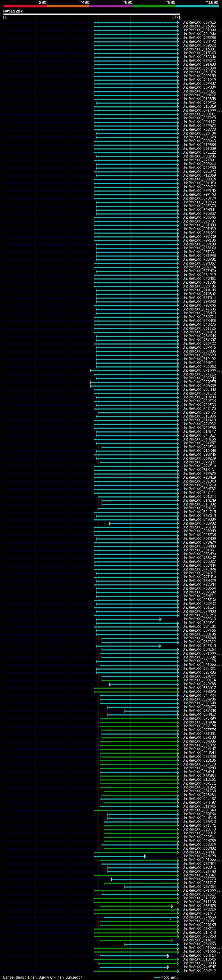Image resolution: width=222 pixels, height=980 pixels.
Task: Select the UniRef100_Q49YB8 label
Action: [199, 684]
